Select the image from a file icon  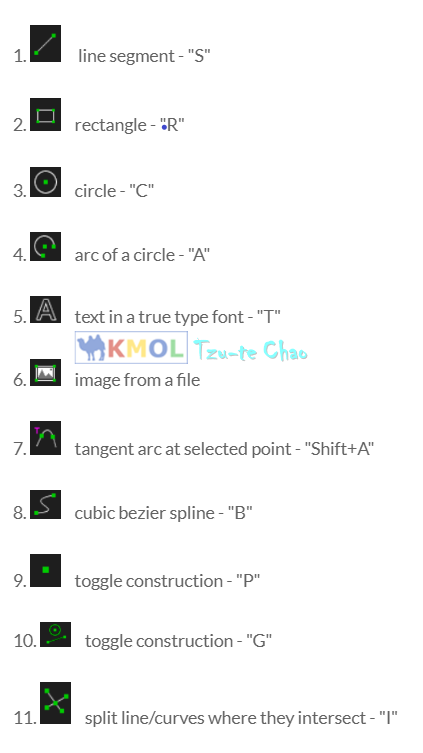pyautogui.click(x=46, y=373)
